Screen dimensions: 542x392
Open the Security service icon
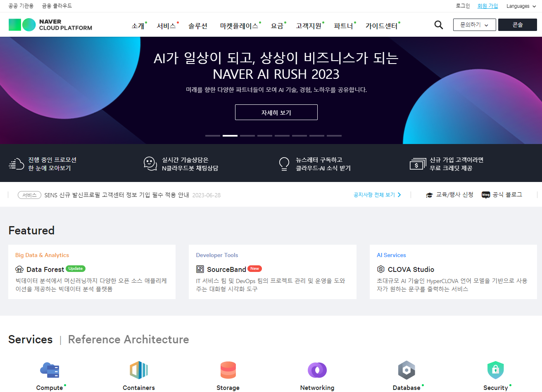pyautogui.click(x=496, y=370)
